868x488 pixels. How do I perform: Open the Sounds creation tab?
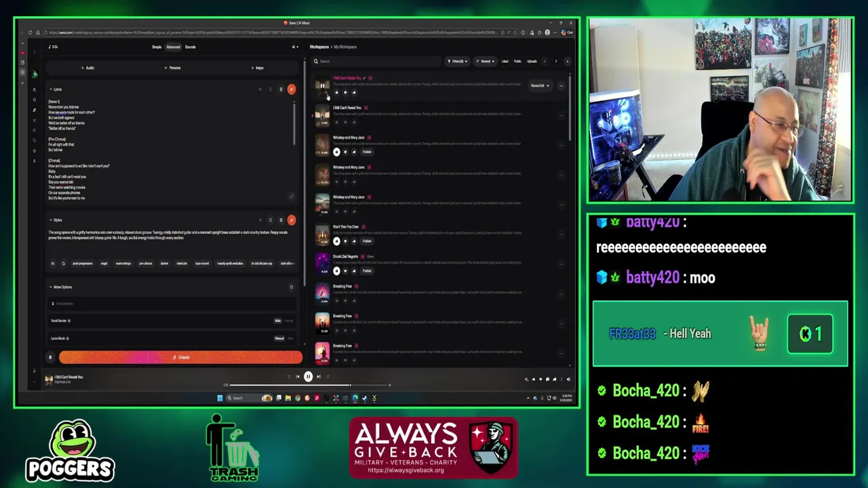tap(191, 47)
